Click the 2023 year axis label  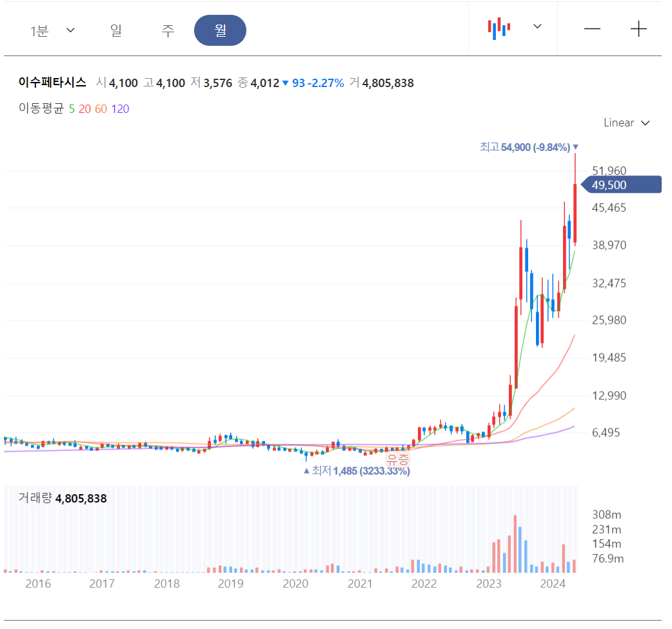pyautogui.click(x=489, y=584)
